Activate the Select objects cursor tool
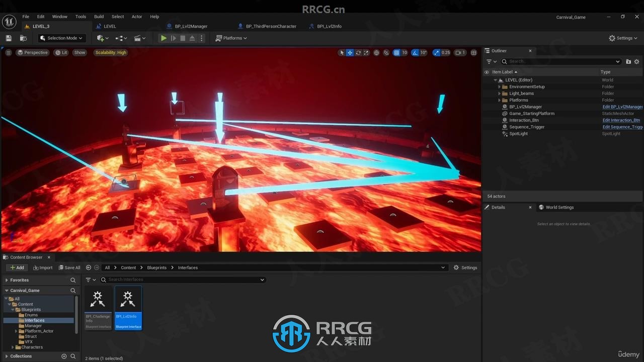This screenshot has width=644, height=362. pyautogui.click(x=342, y=52)
